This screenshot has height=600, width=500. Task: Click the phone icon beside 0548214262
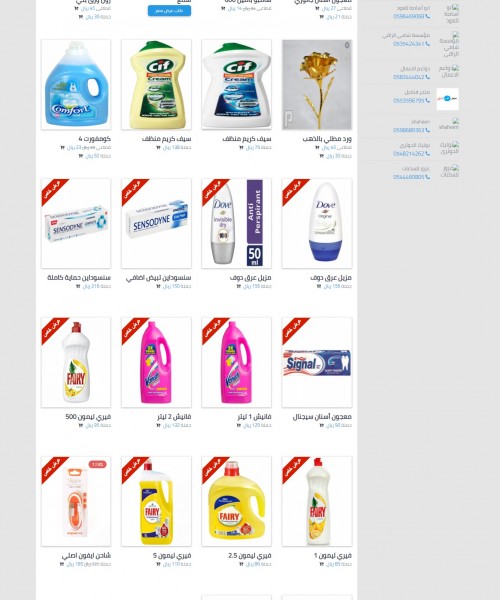point(427,153)
